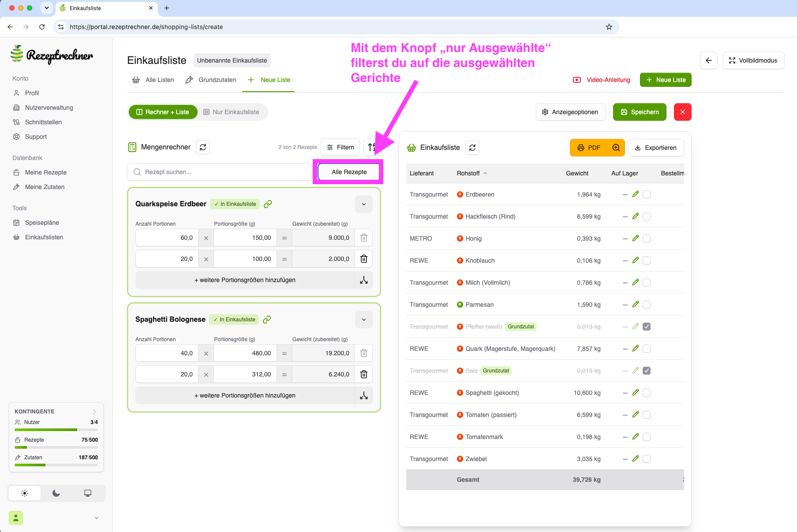
Task: Open Nutzerverwaltung in sidebar
Action: pyautogui.click(x=49, y=108)
